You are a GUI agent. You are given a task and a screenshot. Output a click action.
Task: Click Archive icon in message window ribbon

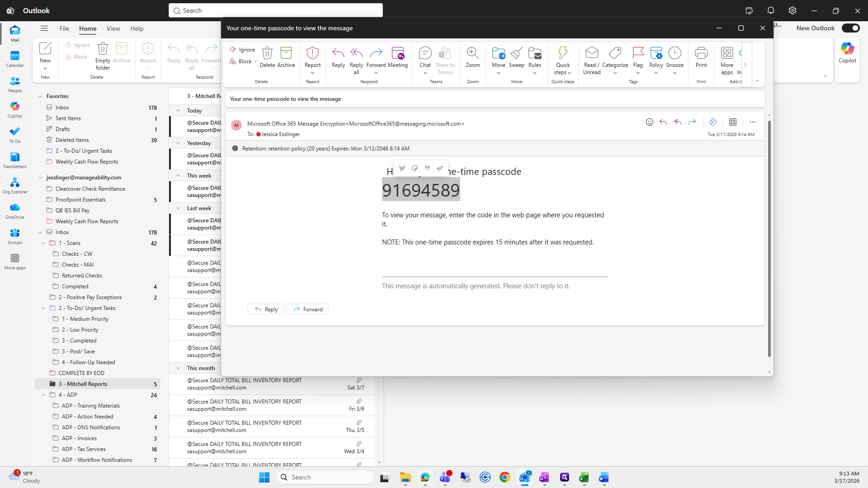286,53
